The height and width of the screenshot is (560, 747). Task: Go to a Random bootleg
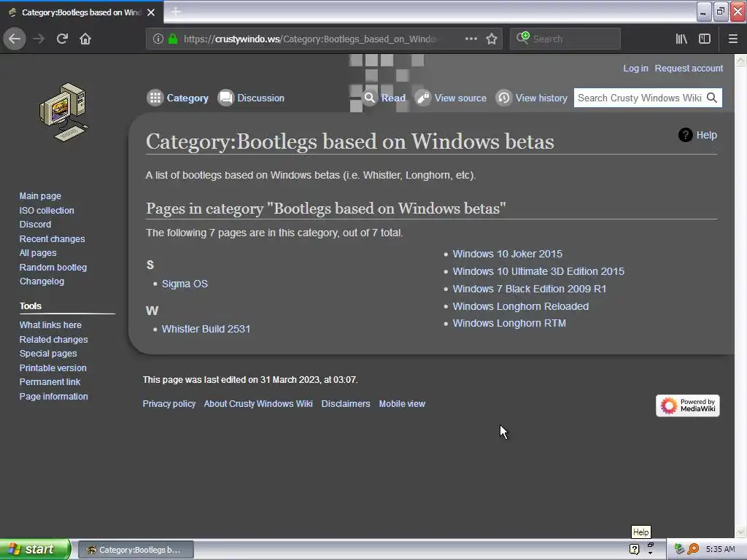tap(53, 267)
